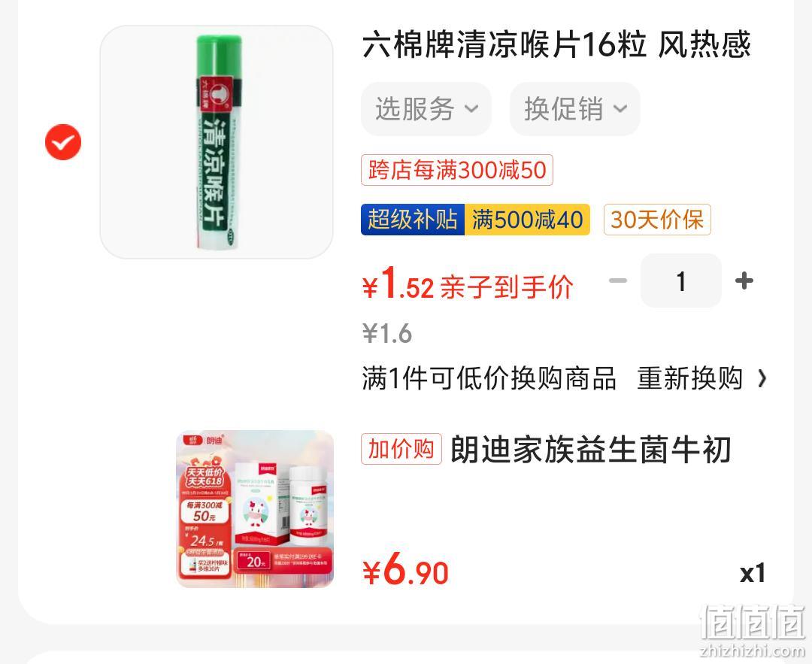The image size is (812, 664).
Task: Tap the 满1件可低价换购商品 text
Action: 489,378
